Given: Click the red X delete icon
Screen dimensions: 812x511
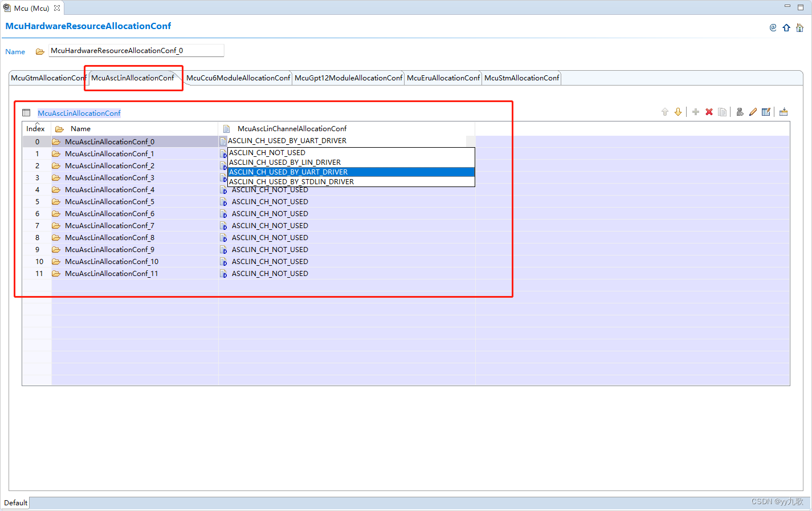Looking at the screenshot, I should [x=709, y=112].
